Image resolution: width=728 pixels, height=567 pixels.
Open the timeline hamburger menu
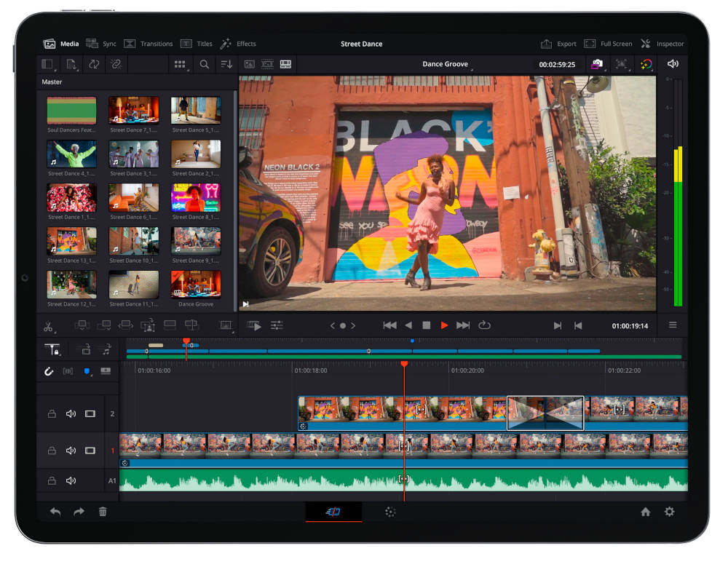(x=673, y=325)
